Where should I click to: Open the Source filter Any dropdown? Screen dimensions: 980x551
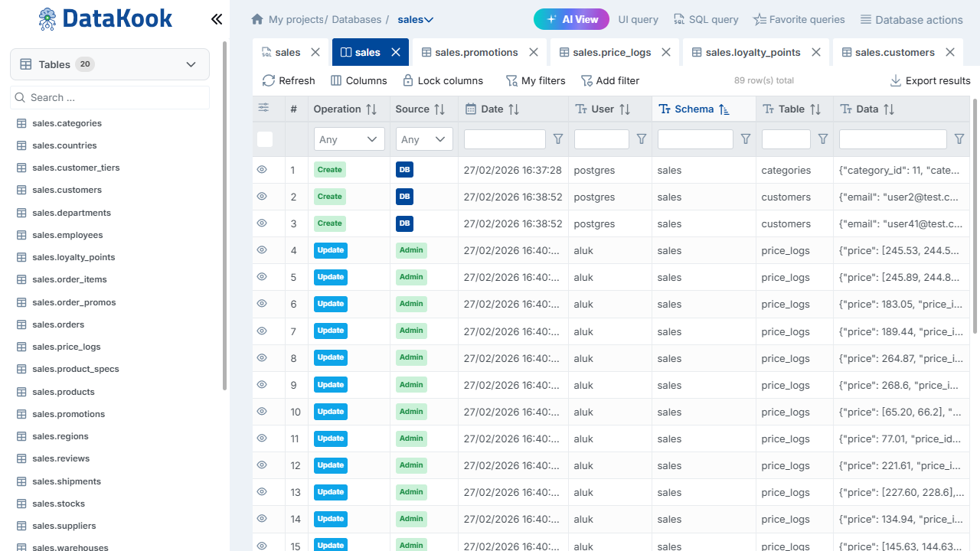(424, 139)
